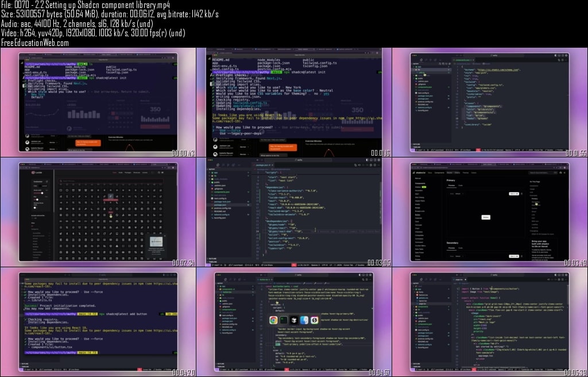Open Button link in 00:03:49 sidebar
The image size is (588, 377).
(418, 215)
